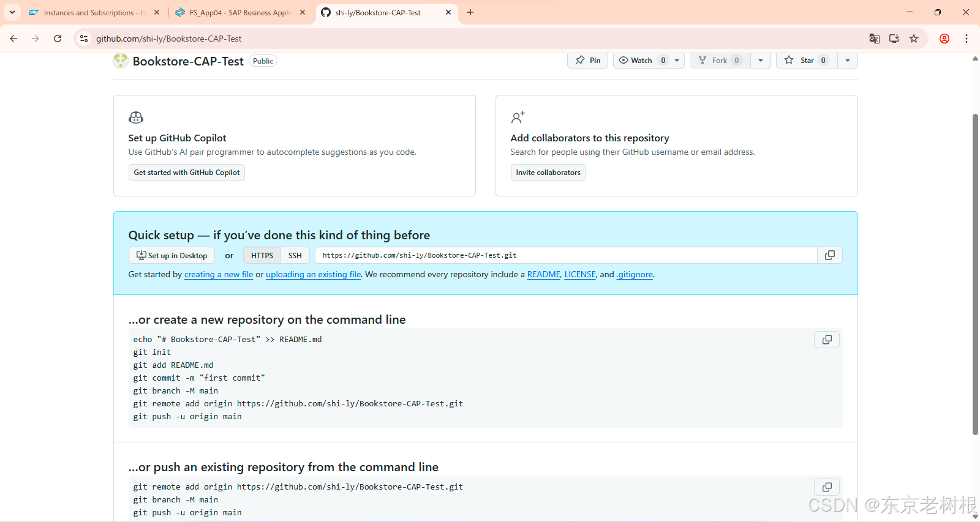Click the browser back arrow
This screenshot has height=522, width=980.
pos(13,39)
